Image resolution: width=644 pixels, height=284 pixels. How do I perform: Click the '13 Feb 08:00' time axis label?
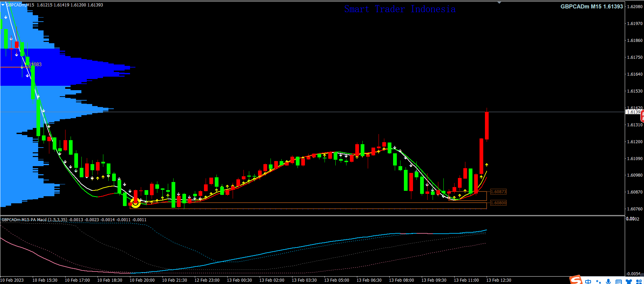tap(402, 280)
